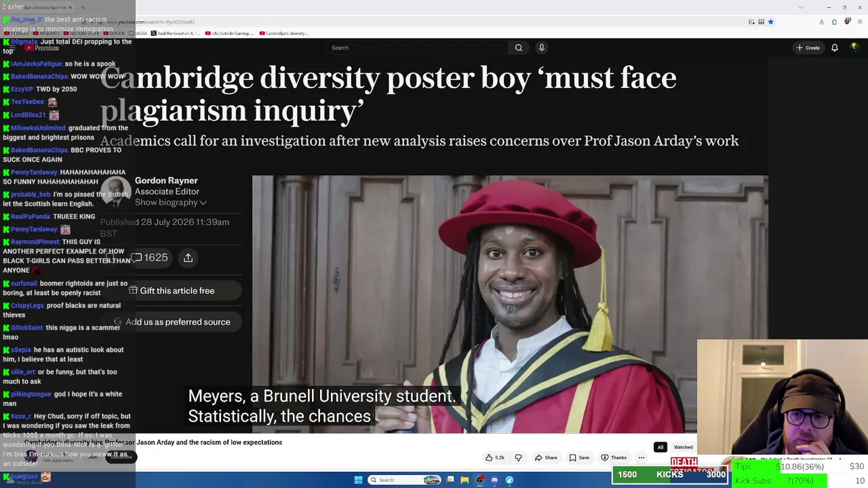Open browser downloads icon
868x488 pixels.
[821, 22]
